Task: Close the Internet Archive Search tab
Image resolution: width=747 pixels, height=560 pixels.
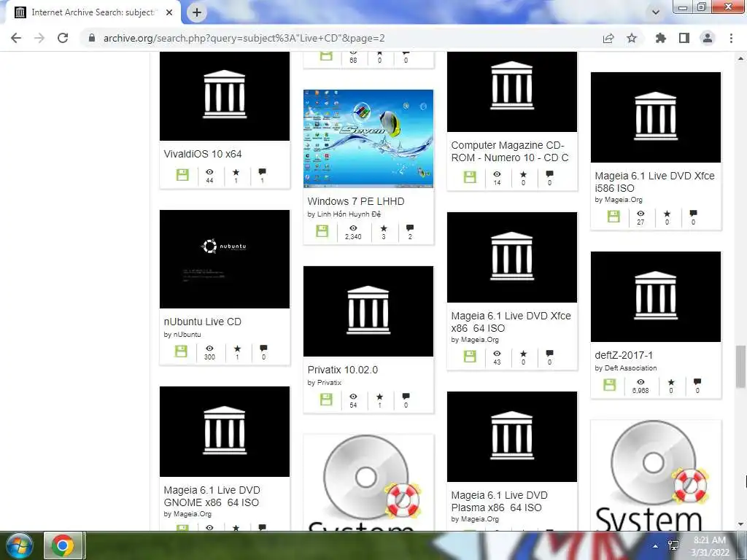Action: click(169, 13)
